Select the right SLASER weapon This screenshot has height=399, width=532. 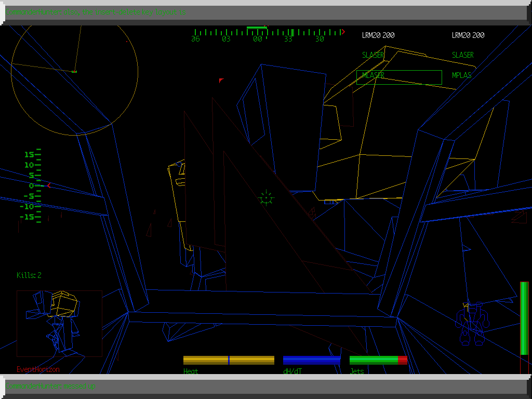click(x=462, y=55)
